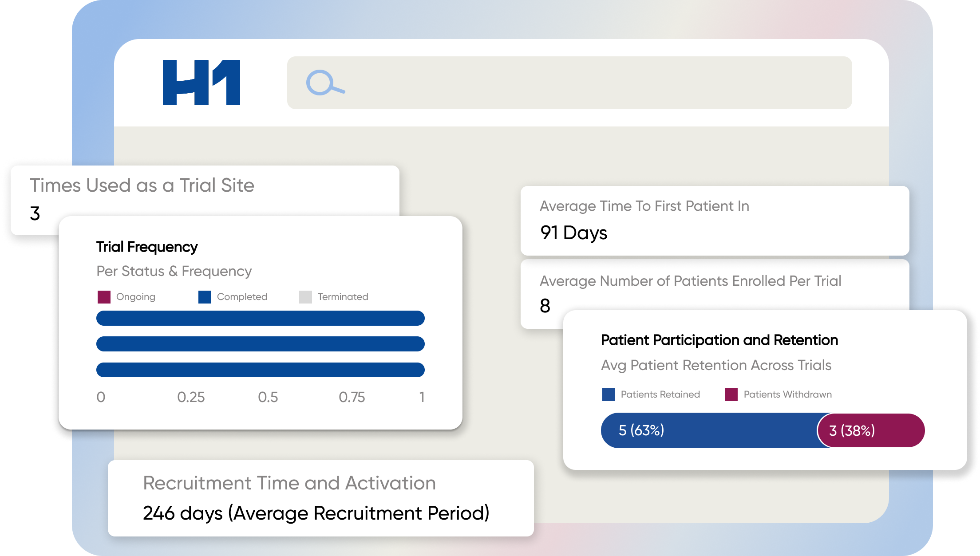Click the Patients Withdrawn legend icon
Screen dimensions: 980x556
(x=731, y=394)
